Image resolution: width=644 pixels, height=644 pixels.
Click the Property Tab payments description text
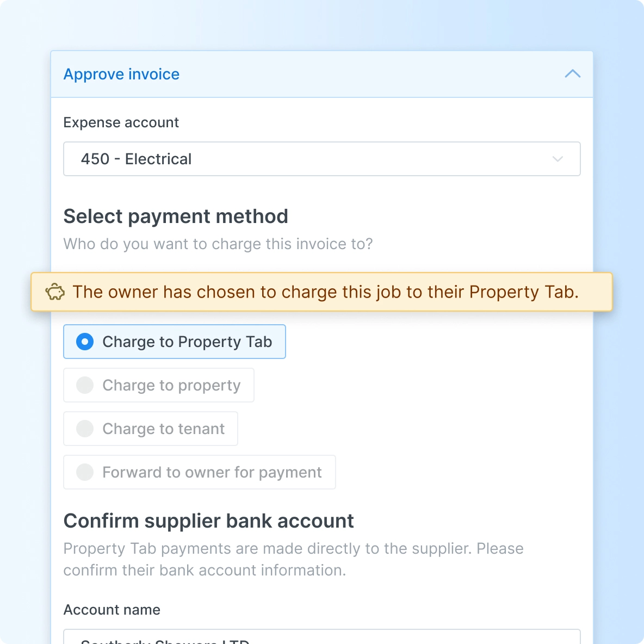click(293, 559)
